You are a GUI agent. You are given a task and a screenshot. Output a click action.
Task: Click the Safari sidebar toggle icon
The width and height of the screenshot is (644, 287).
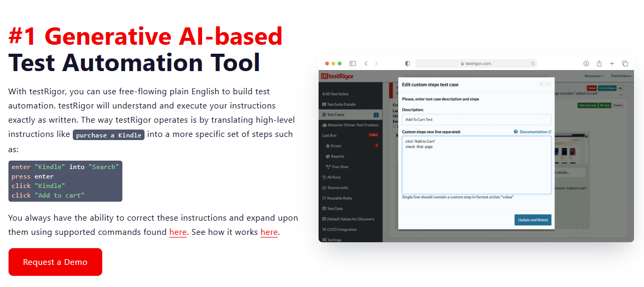[353, 63]
